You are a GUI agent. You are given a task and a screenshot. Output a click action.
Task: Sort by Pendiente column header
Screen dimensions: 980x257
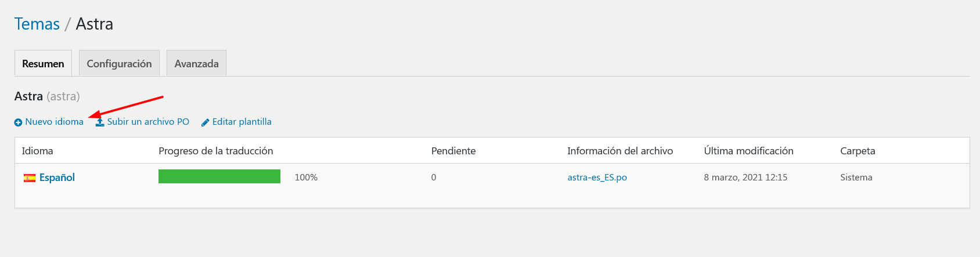coord(453,151)
